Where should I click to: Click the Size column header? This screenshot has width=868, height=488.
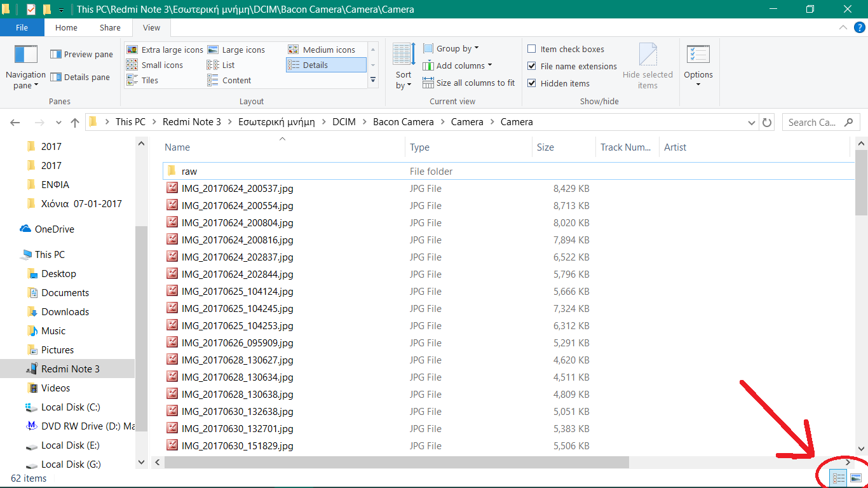(x=545, y=147)
